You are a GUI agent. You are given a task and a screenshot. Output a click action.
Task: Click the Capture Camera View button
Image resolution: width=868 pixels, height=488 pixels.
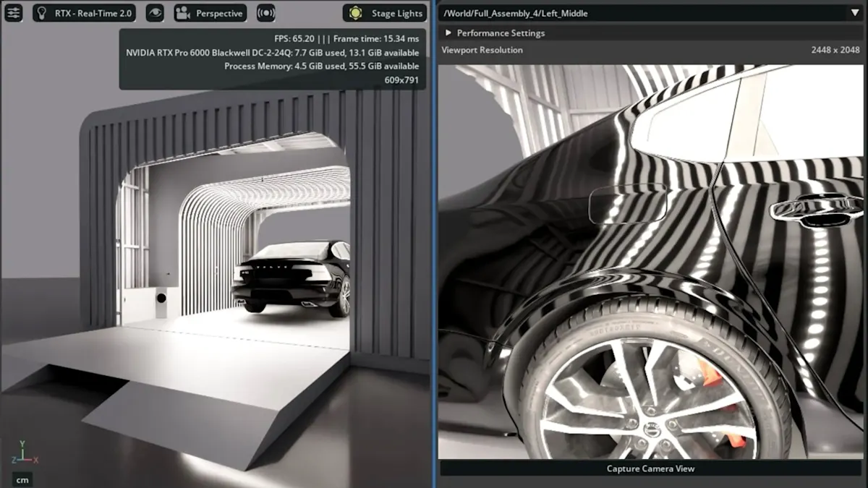650,468
